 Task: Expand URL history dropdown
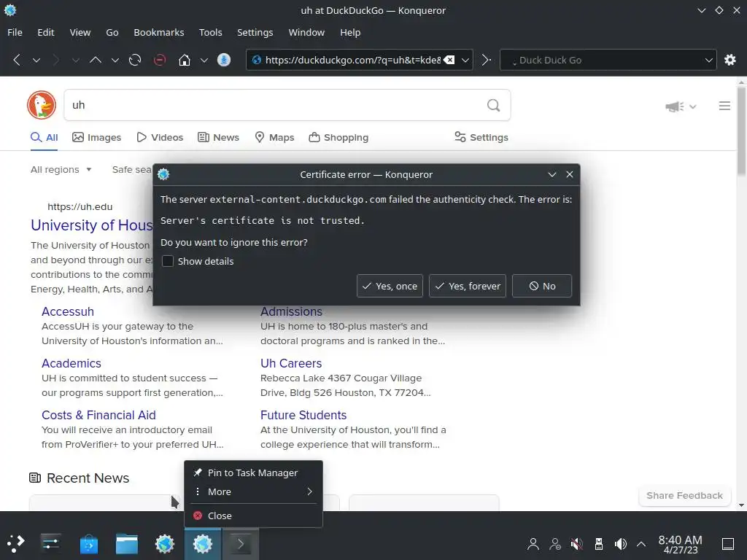pyautogui.click(x=465, y=60)
